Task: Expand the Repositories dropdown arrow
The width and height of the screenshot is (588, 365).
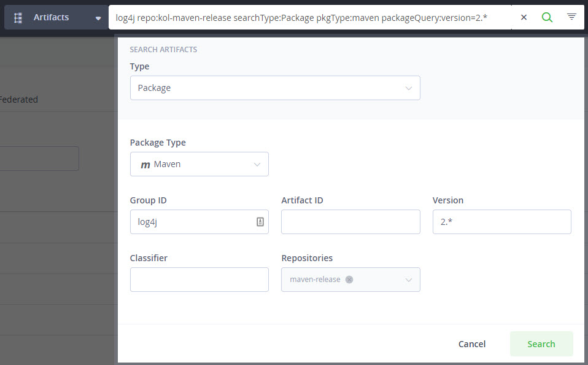Action: [409, 280]
